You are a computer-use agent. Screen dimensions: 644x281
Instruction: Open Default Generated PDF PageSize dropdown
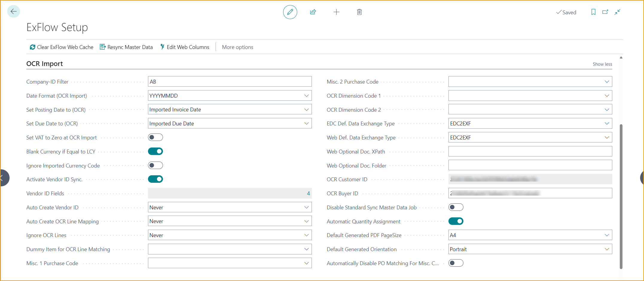coord(607,235)
